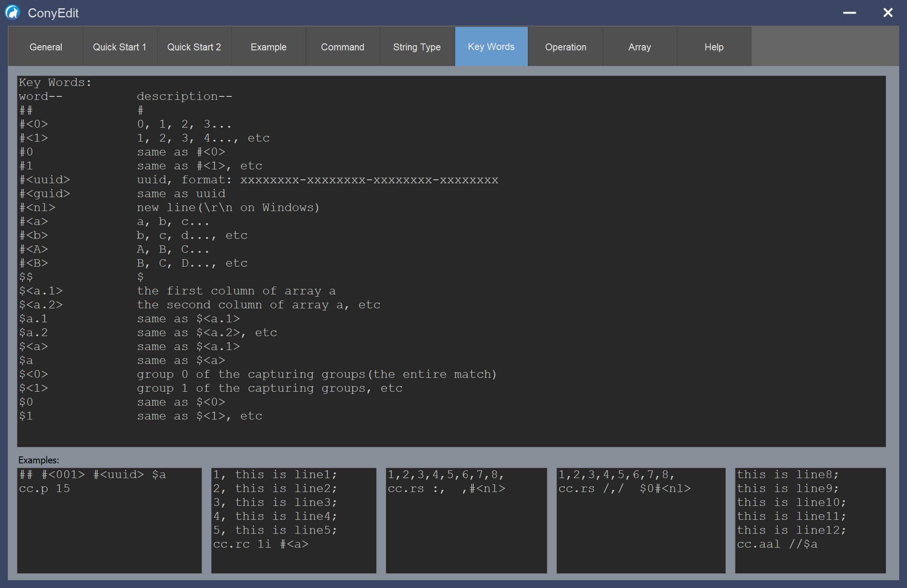Click 'this is line10;' in example box

(x=791, y=502)
